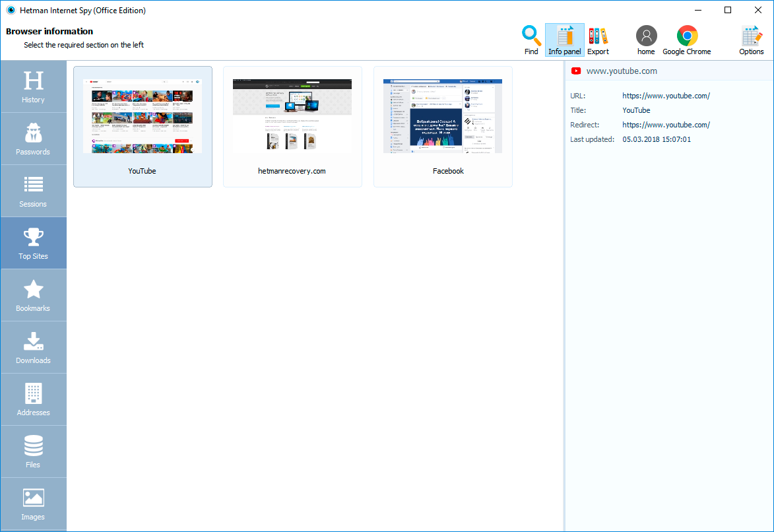Viewport: 774px width, 532px height.
Task: Open the Addresses section
Action: click(33, 399)
